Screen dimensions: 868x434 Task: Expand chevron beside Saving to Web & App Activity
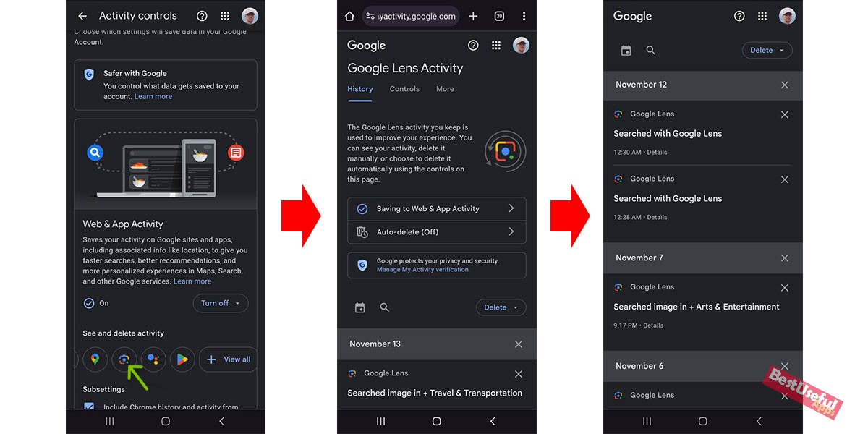[x=511, y=208]
